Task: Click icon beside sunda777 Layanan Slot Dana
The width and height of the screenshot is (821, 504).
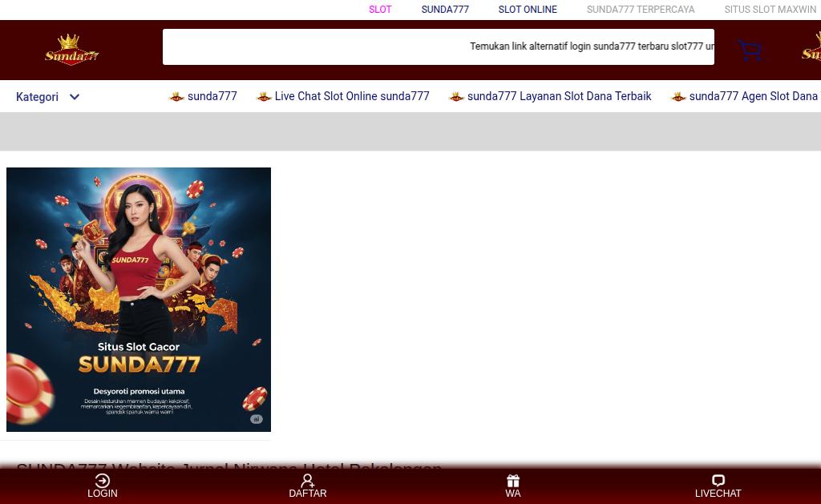Action: tap(456, 96)
